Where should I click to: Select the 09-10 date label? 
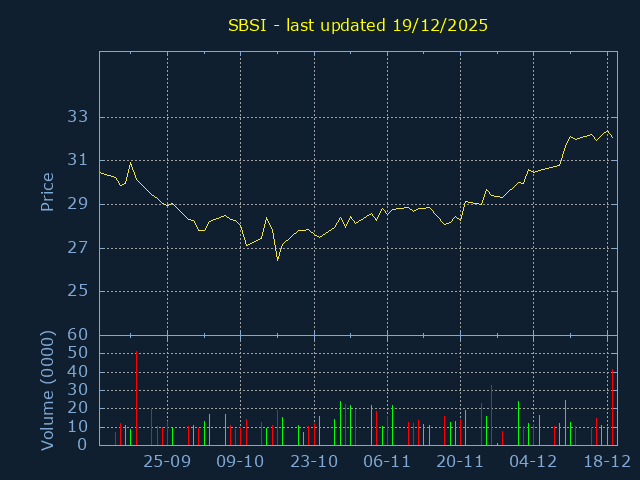pos(240,461)
